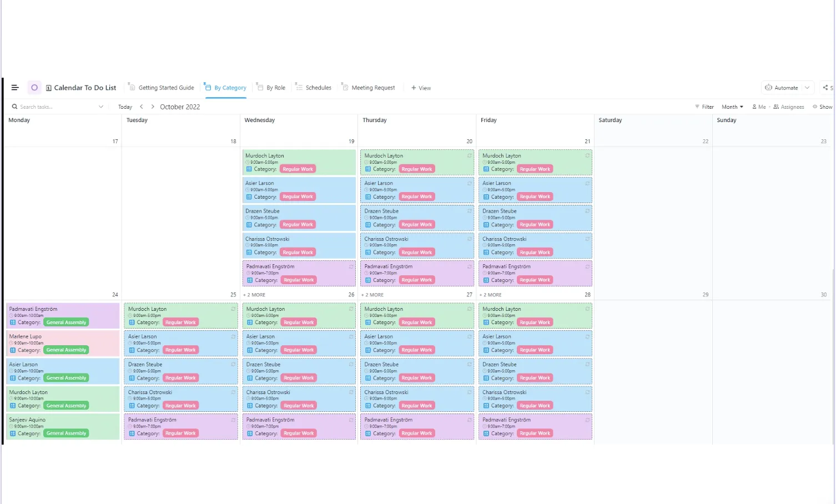Click the Automate robot icon

pos(768,88)
